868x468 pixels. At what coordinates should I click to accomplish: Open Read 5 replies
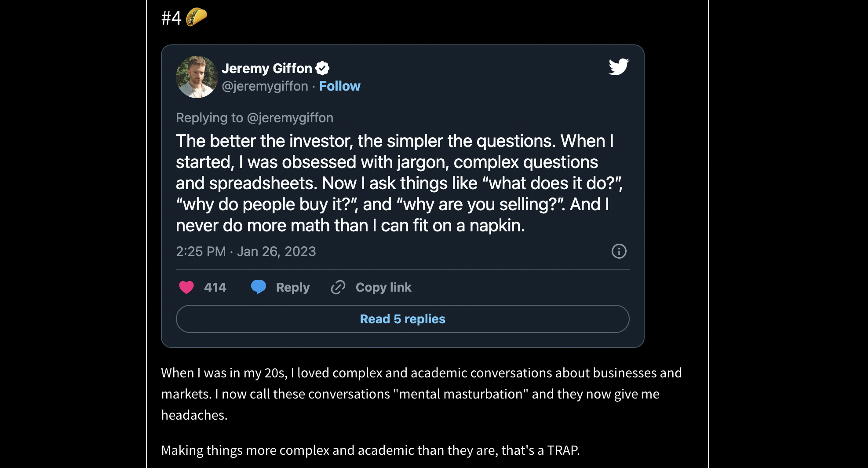403,319
